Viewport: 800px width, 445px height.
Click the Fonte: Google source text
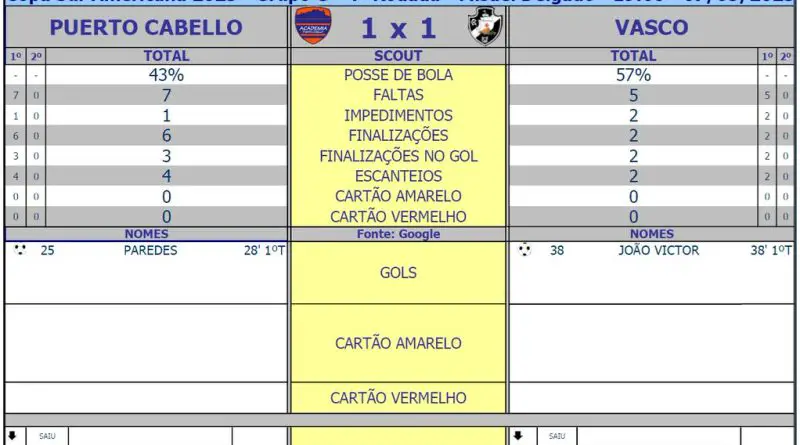(398, 234)
